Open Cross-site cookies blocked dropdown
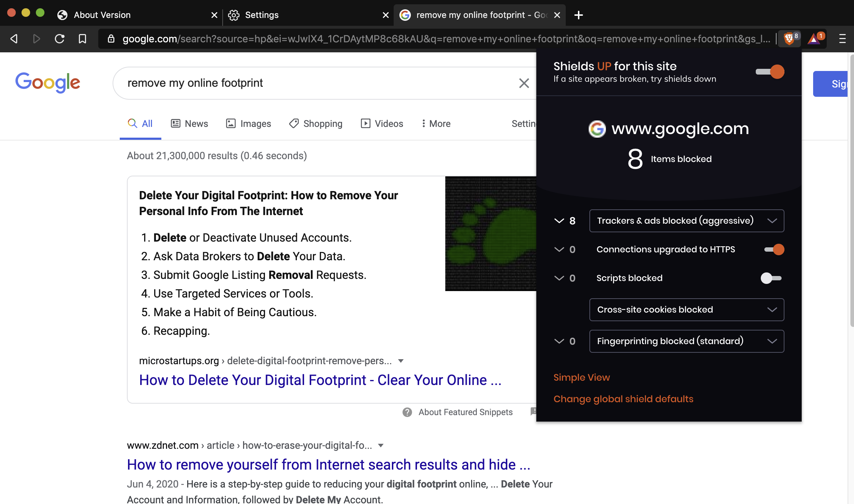854x504 pixels. click(x=687, y=310)
